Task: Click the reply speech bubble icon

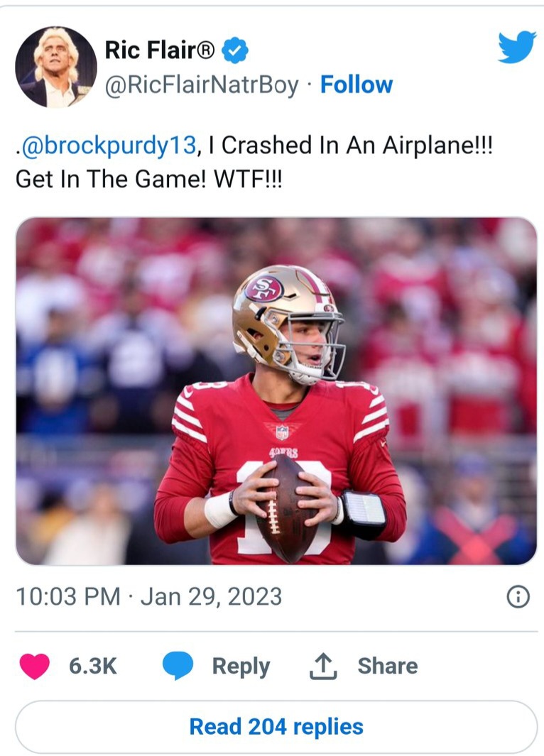Action: tap(178, 666)
